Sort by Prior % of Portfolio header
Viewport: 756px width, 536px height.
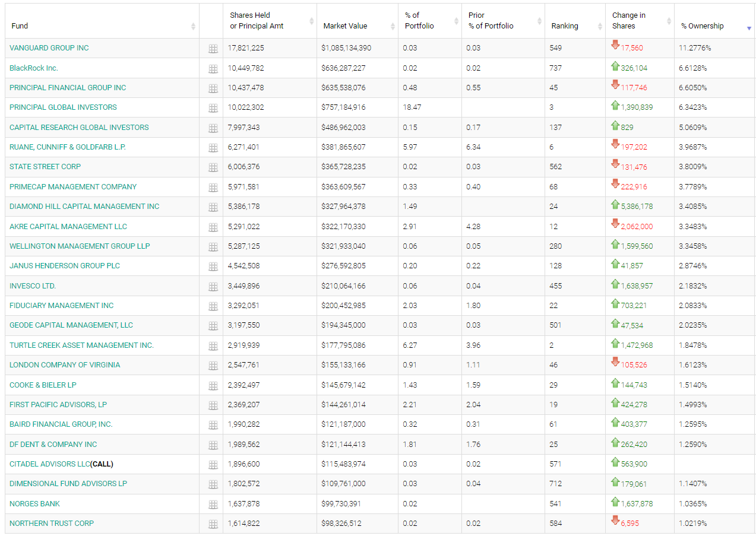click(x=503, y=21)
